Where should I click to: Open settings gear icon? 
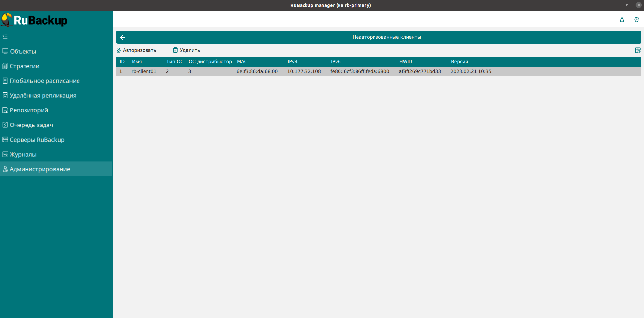[636, 19]
